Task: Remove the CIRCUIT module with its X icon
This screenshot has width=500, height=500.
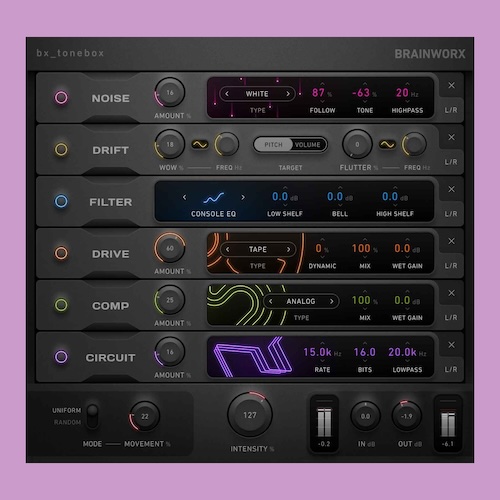Action: point(452,345)
